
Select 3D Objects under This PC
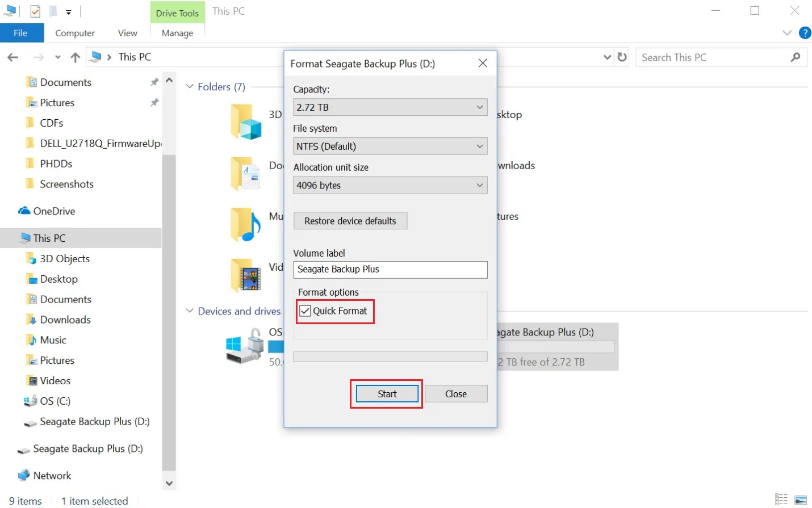coord(58,259)
